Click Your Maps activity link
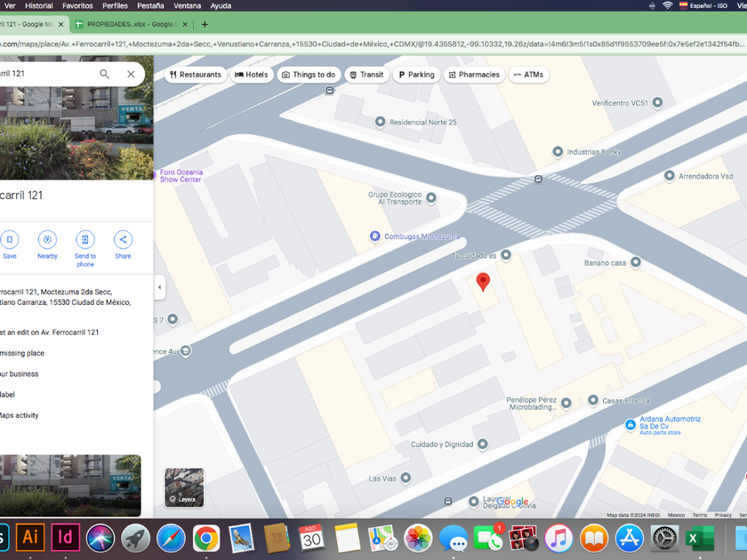This screenshot has width=747, height=560. pyautogui.click(x=19, y=415)
